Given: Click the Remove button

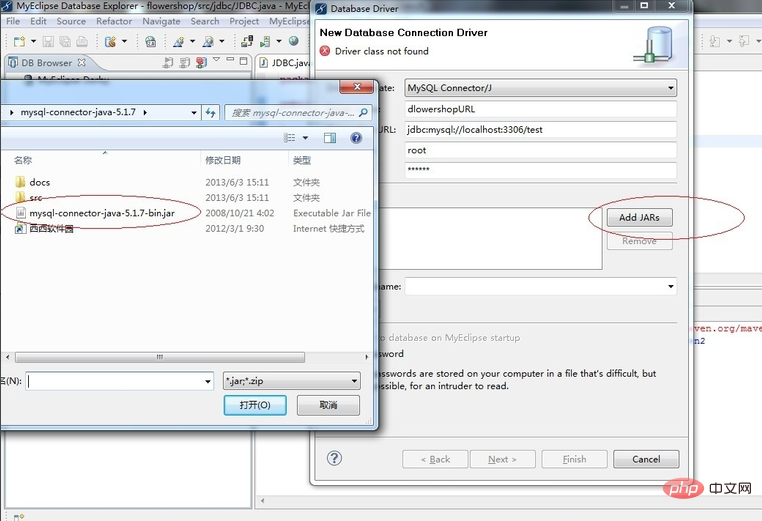Looking at the screenshot, I should (640, 241).
